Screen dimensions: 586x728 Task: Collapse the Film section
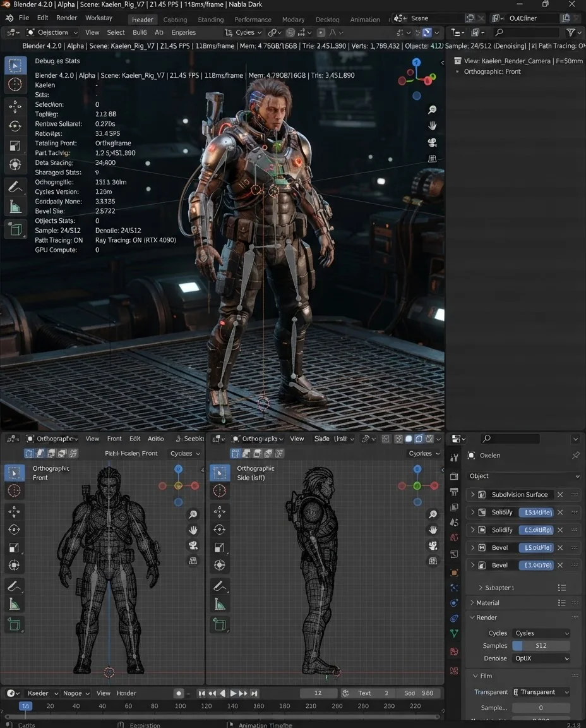[475, 676]
